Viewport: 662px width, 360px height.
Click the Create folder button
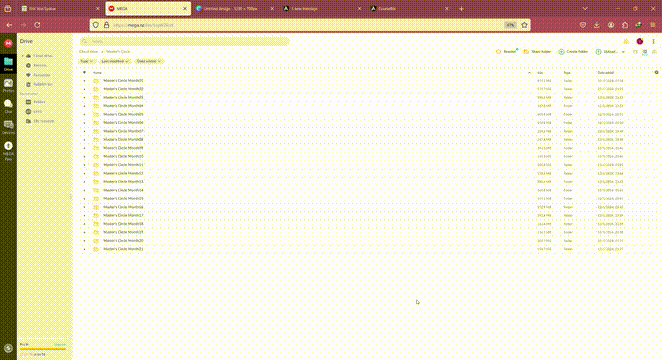point(573,51)
